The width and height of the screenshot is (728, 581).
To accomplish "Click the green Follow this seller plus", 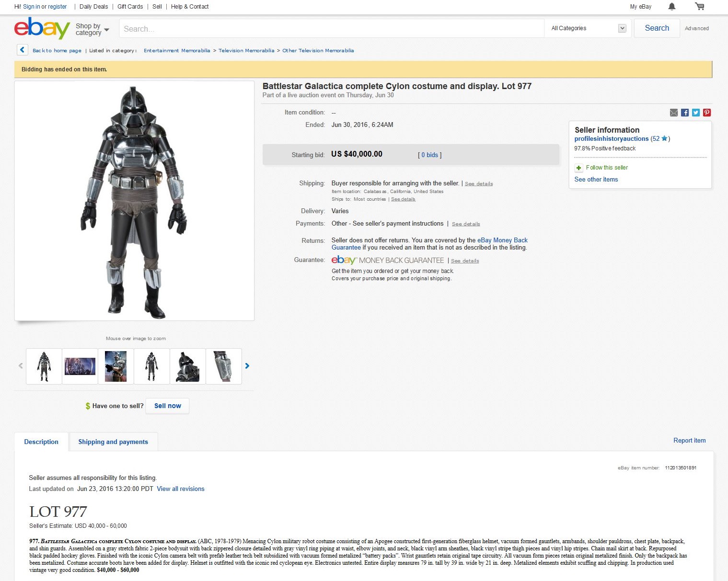I will click(578, 168).
